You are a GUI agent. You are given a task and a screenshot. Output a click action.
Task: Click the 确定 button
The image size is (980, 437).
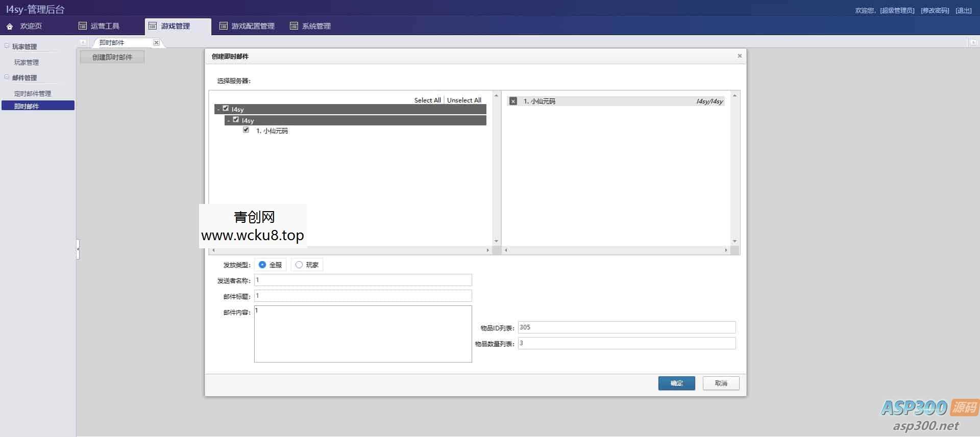click(676, 383)
